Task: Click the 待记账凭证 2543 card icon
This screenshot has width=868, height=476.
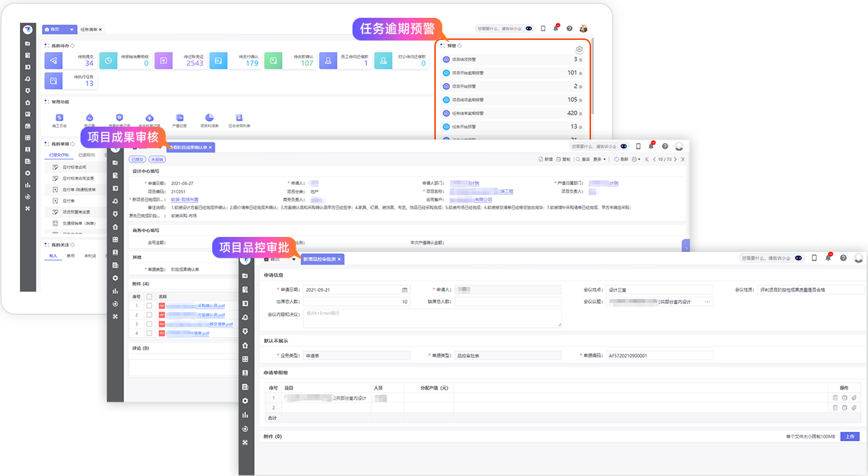Action: (164, 60)
